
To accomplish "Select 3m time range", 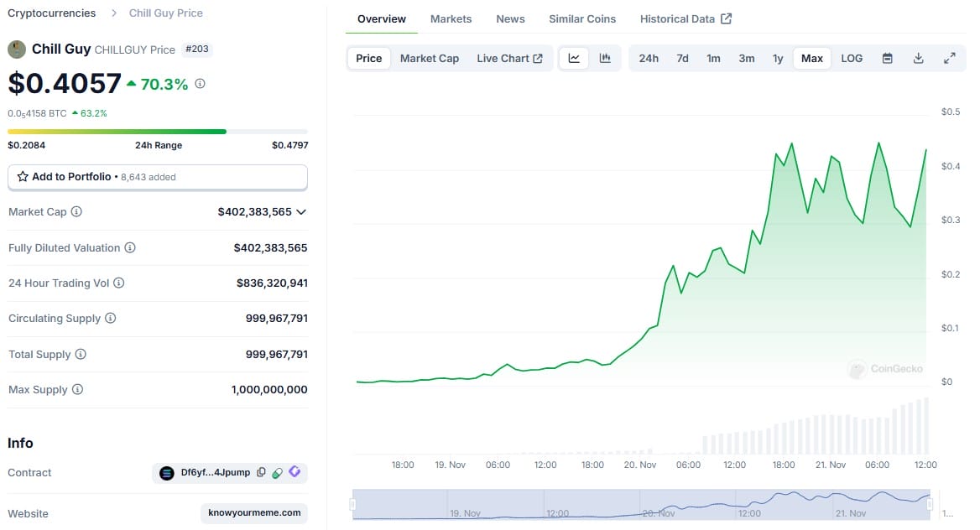I will click(746, 58).
